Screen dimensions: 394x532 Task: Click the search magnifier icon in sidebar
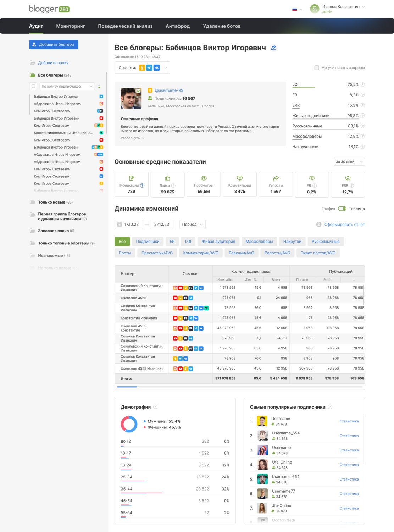(33, 86)
